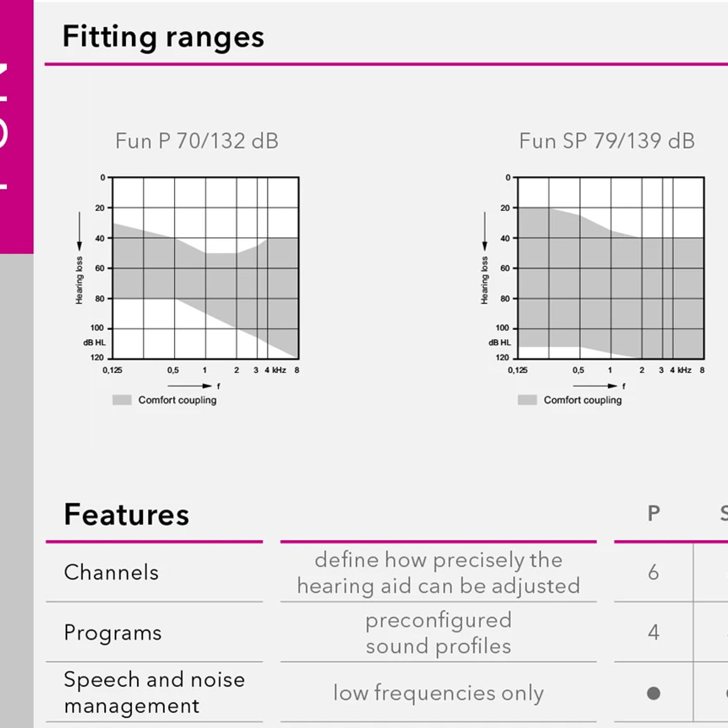This screenshot has width=728, height=728.
Task: Click the Fun SP hearing loss down arrow
Action: coord(485,231)
